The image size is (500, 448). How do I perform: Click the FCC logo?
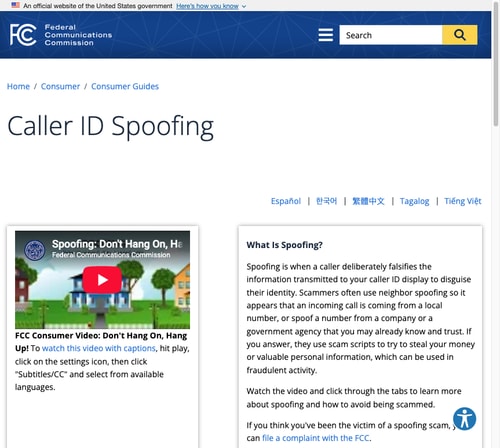pyautogui.click(x=23, y=35)
